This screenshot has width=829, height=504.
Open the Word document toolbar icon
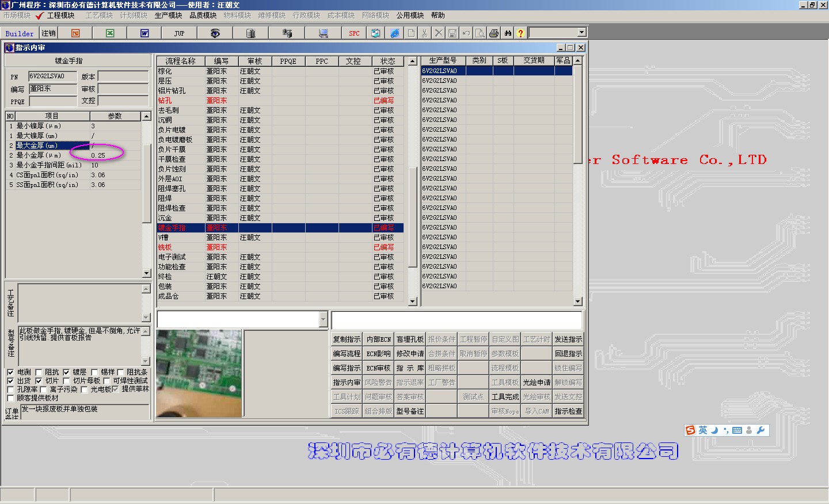point(144,33)
